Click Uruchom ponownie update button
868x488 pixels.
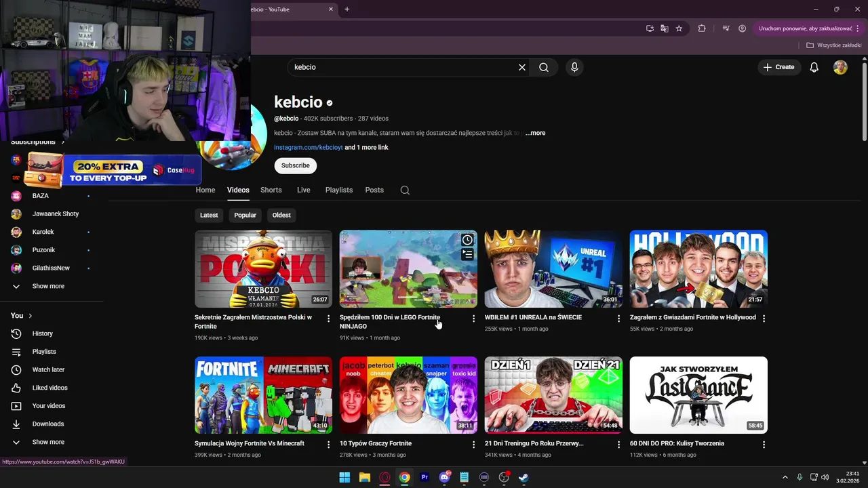pos(806,28)
